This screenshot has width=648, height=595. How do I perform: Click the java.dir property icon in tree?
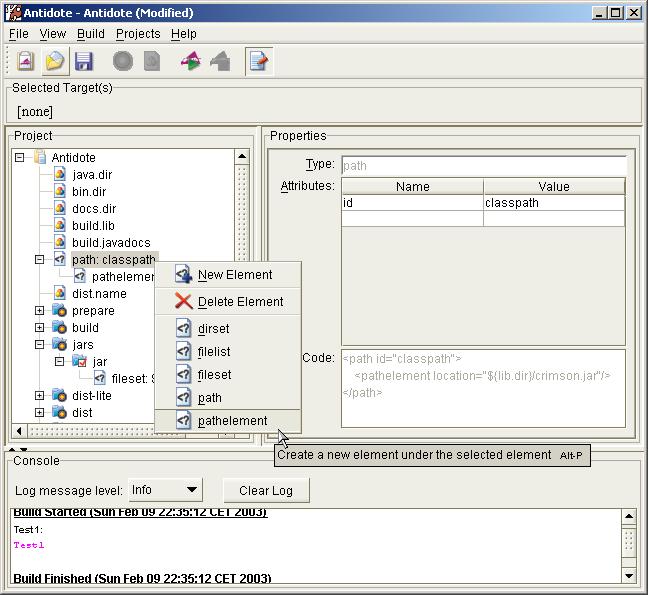[60, 175]
